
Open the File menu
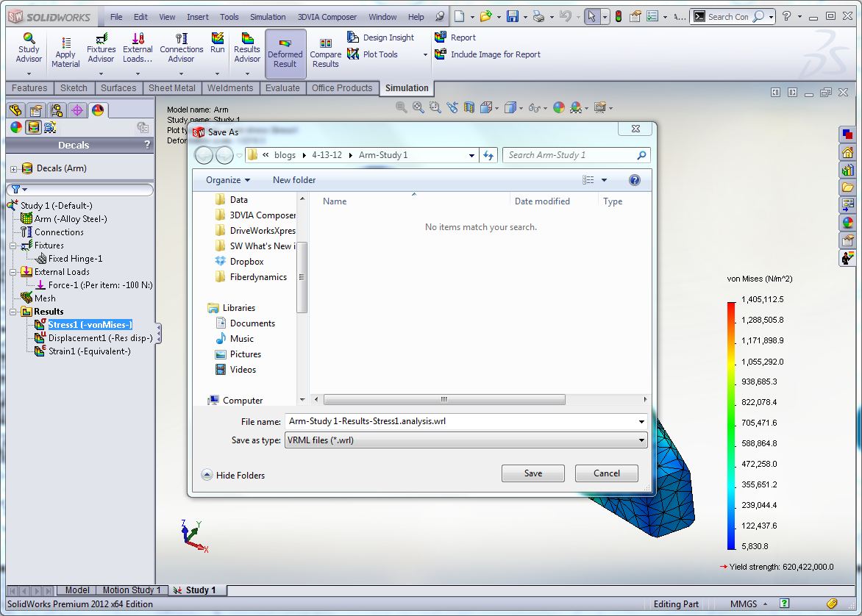116,17
